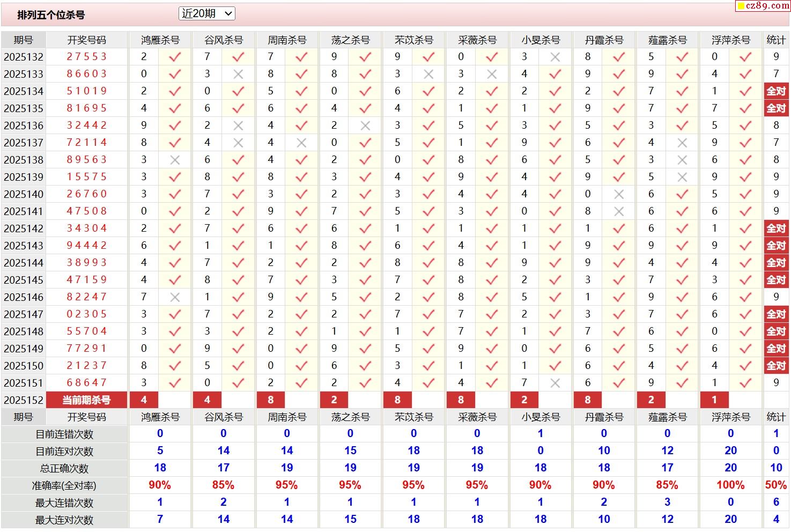791x532 pixels.
Task: Click the X mark for 周南杀号 in row 2025137
Action: tap(301, 143)
